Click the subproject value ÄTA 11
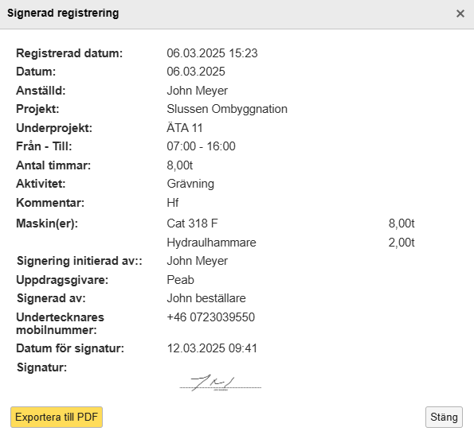 coord(184,128)
